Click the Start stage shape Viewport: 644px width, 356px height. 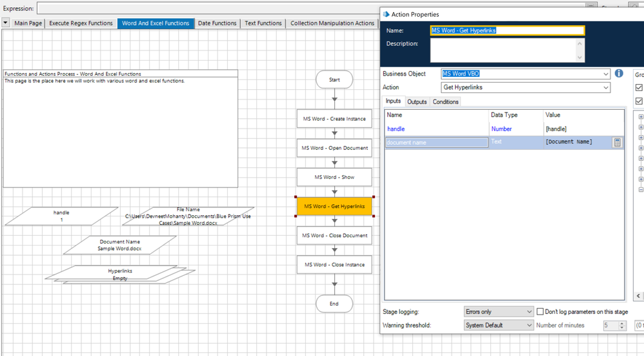point(334,79)
